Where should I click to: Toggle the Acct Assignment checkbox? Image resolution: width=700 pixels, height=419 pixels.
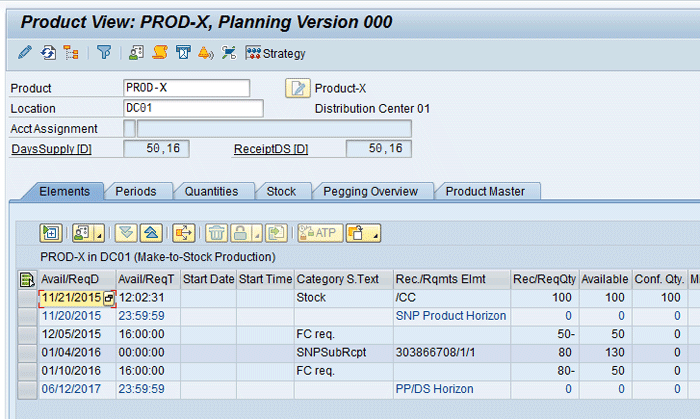[x=129, y=128]
